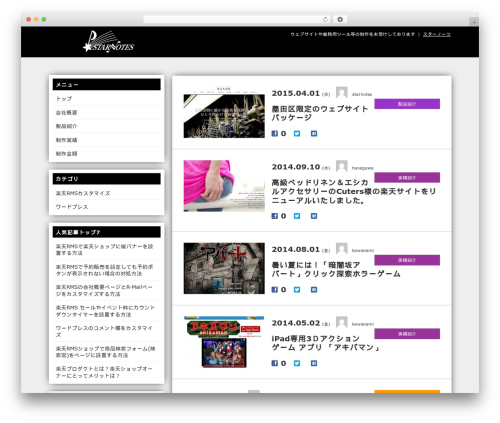
Task: Open a new tab with plus button
Action: point(474,22)
